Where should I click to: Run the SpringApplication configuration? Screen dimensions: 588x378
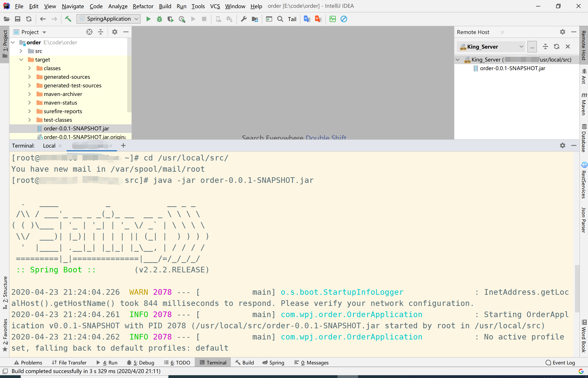[148, 19]
